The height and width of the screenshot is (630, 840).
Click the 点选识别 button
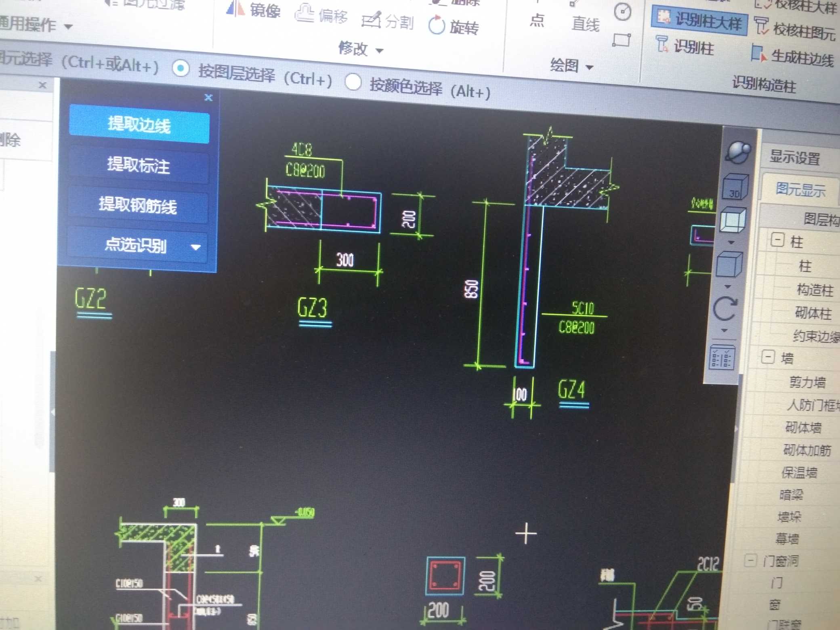coord(136,245)
